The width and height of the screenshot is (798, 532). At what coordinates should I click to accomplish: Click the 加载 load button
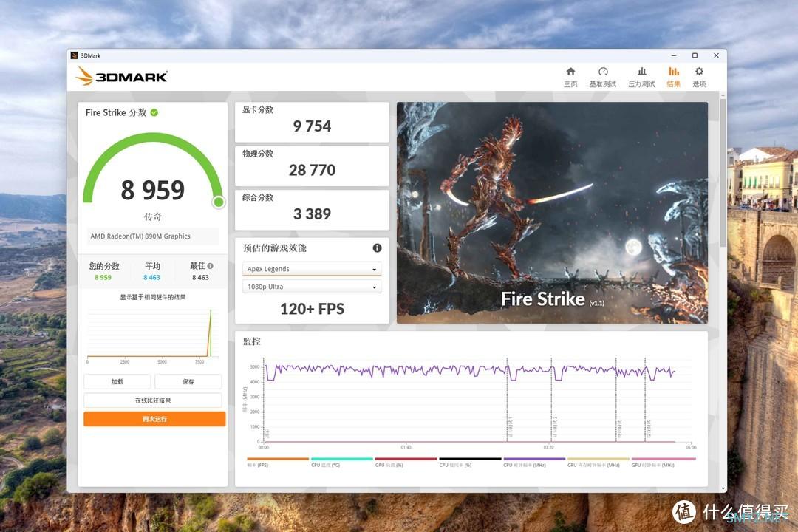point(117,381)
